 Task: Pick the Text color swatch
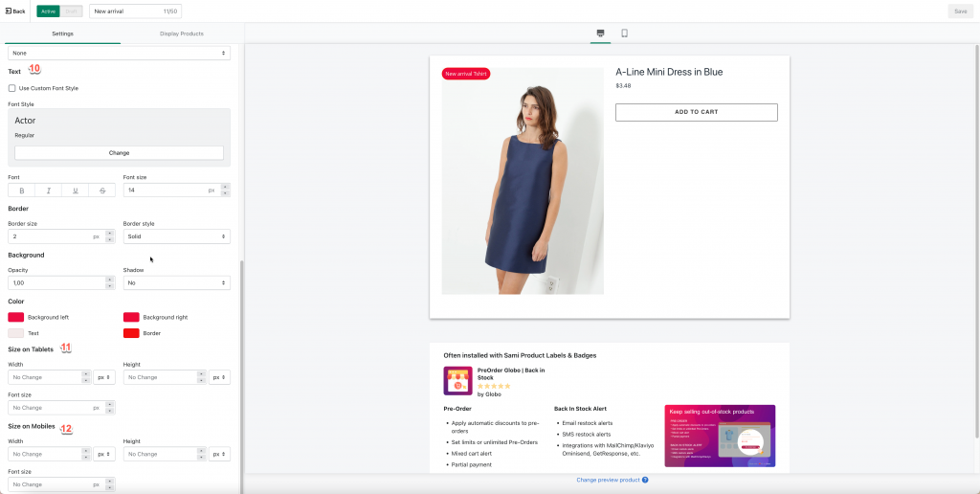15,333
